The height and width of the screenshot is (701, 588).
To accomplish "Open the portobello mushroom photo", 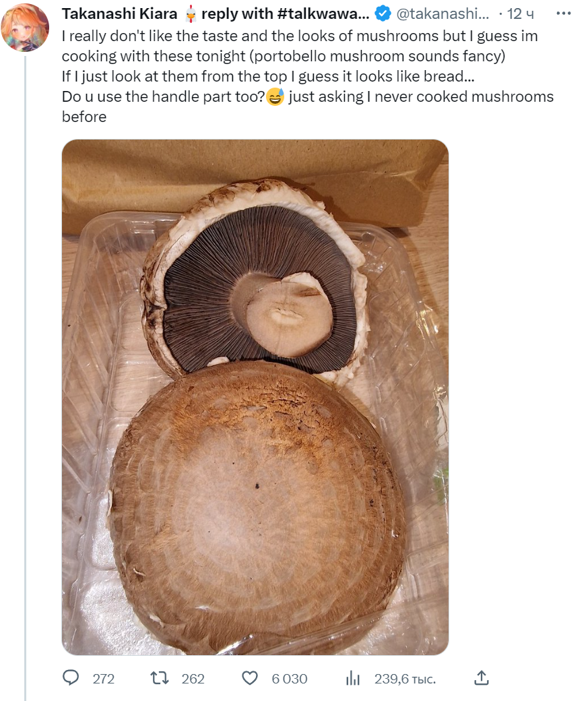I will coord(255,397).
